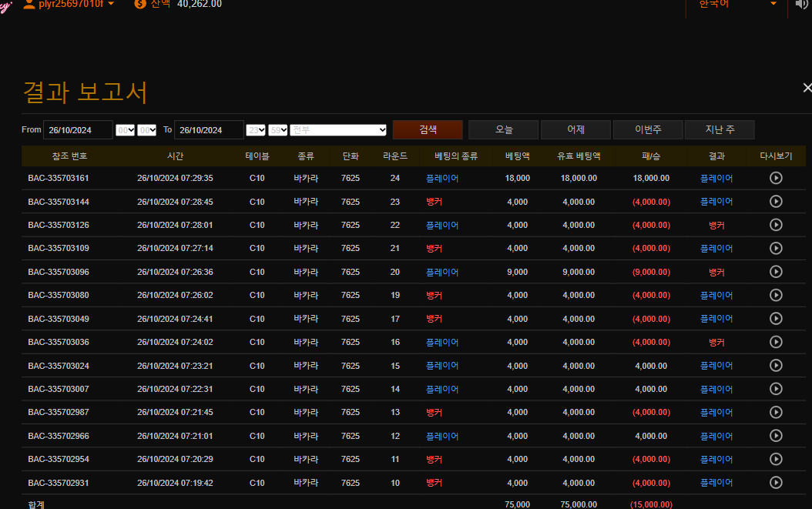
Task: Filter results by 지난 주
Action: coord(719,129)
